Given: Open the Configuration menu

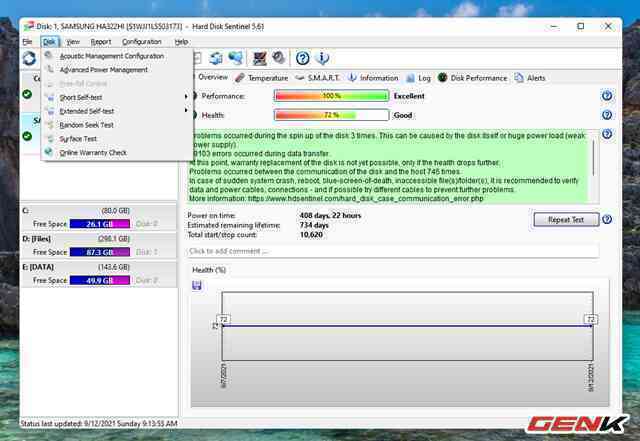Looking at the screenshot, I should (x=142, y=42).
